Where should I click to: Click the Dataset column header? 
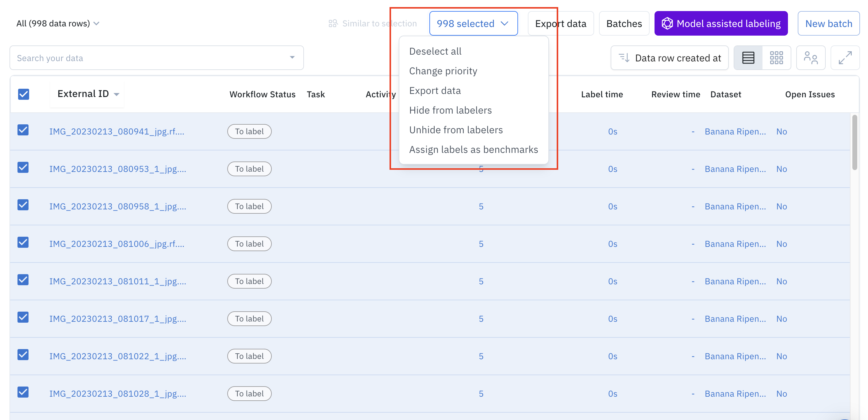point(725,94)
